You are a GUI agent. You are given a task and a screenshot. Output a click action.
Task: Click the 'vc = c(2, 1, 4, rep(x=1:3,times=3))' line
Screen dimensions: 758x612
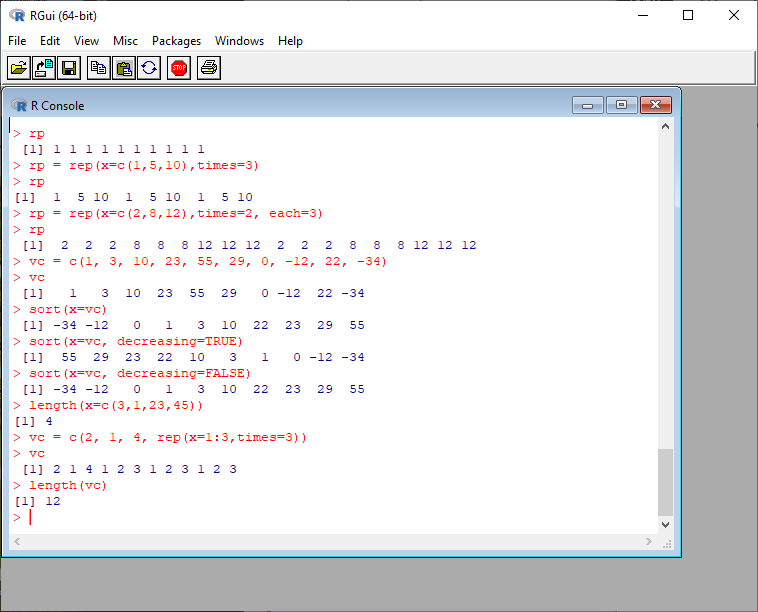[x=168, y=437]
